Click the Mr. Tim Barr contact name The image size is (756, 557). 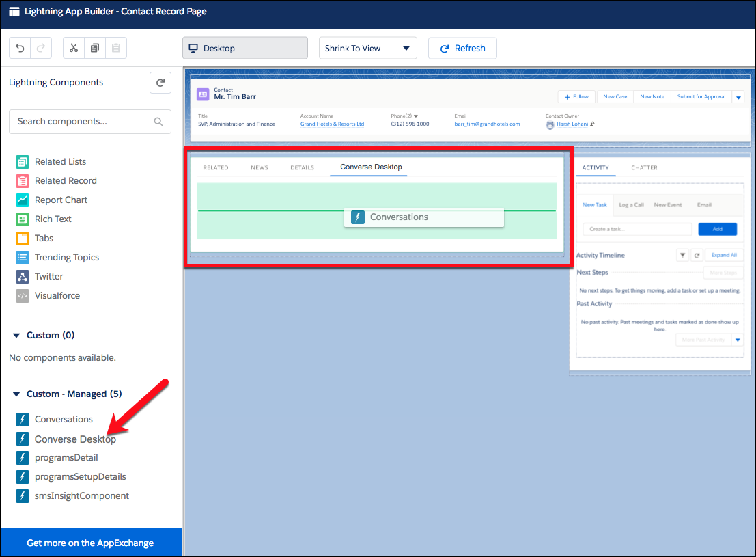235,97
